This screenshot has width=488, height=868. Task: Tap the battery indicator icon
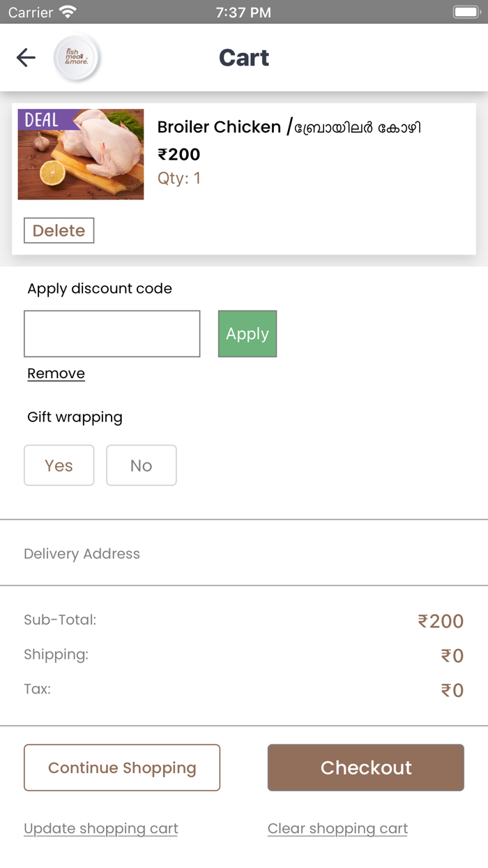click(465, 12)
